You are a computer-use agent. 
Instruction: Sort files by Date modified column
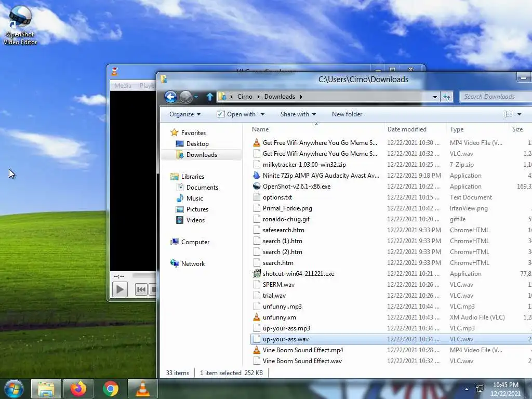(x=407, y=129)
